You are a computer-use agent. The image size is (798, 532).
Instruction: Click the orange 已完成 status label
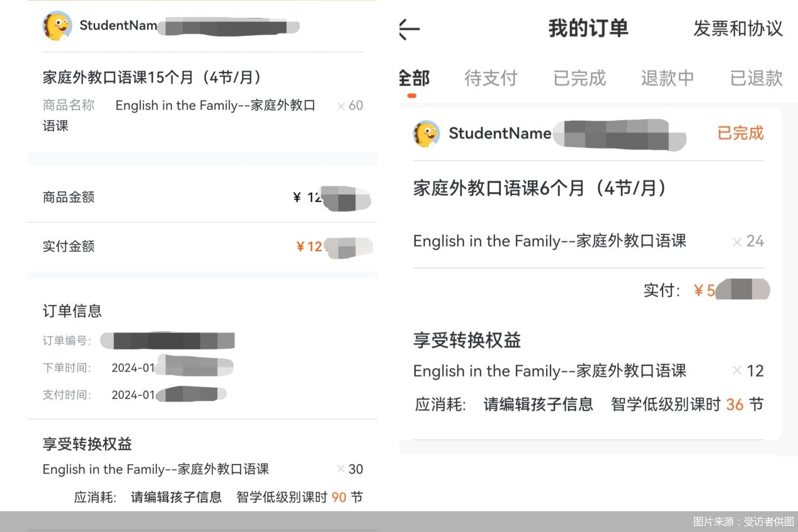740,133
